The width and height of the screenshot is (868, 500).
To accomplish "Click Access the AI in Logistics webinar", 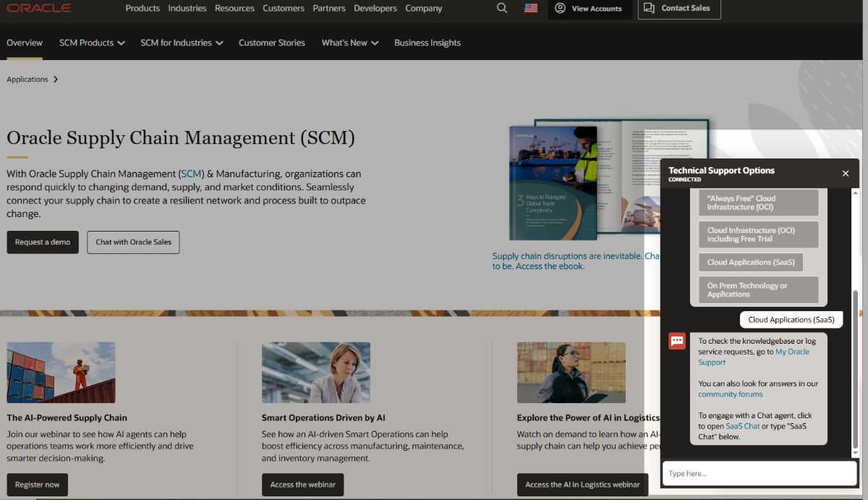I will pos(583,485).
